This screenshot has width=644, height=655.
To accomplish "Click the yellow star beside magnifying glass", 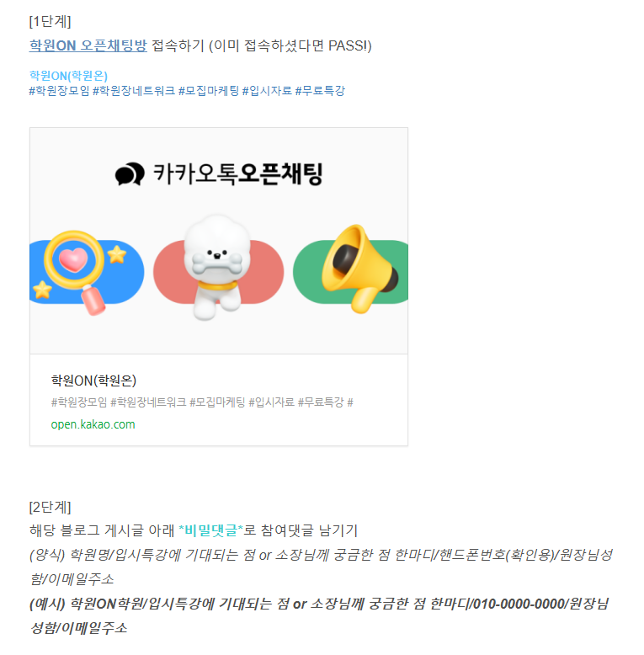I will [117, 254].
